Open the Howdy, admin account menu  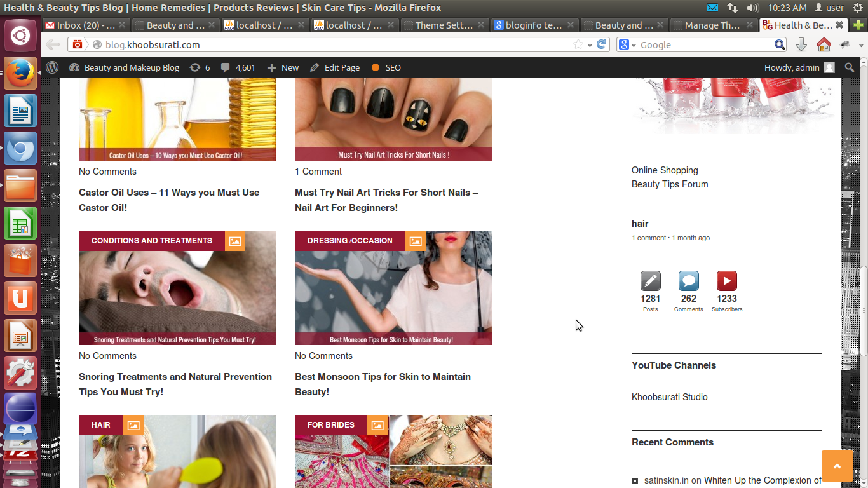click(x=799, y=67)
